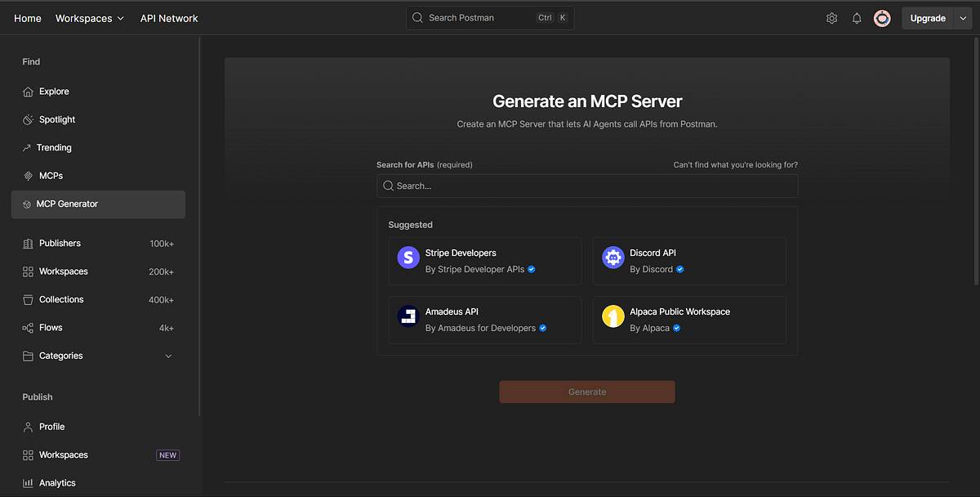Screen dimensions: 980x497
Task: Open Analytics under Publish section
Action: [x=58, y=482]
